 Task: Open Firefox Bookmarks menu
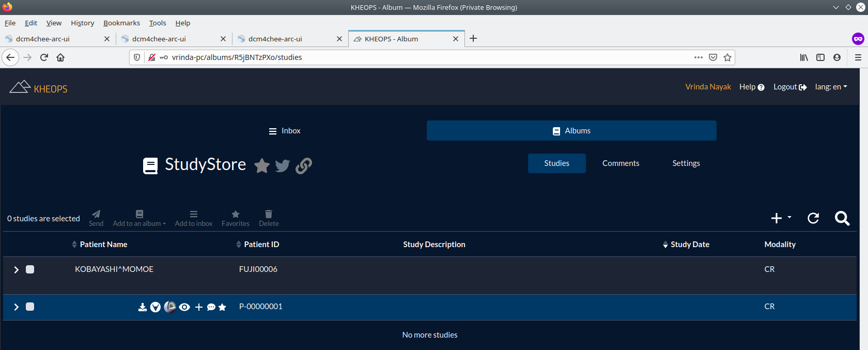[121, 23]
